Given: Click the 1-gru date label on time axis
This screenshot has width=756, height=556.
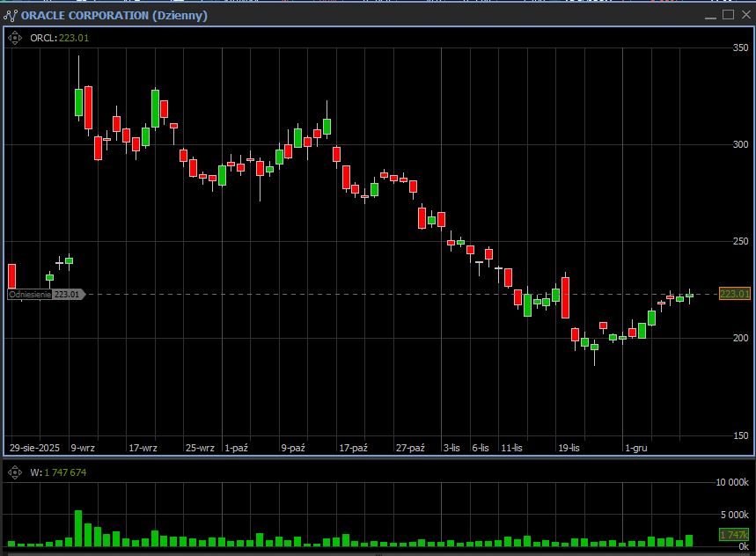Looking at the screenshot, I should point(635,448).
